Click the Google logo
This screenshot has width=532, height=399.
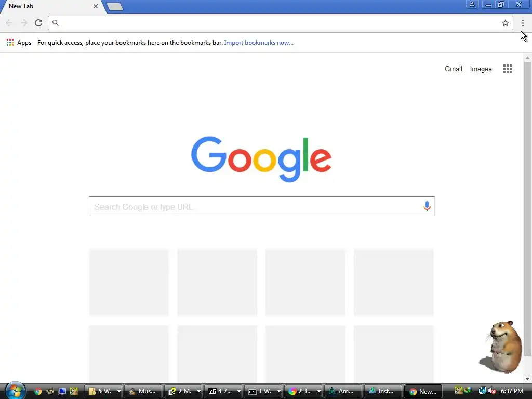pos(261,159)
